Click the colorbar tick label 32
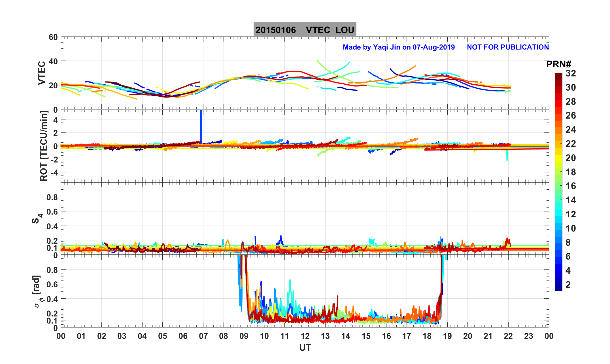Viewport: 610px width, 364px height. coord(571,74)
